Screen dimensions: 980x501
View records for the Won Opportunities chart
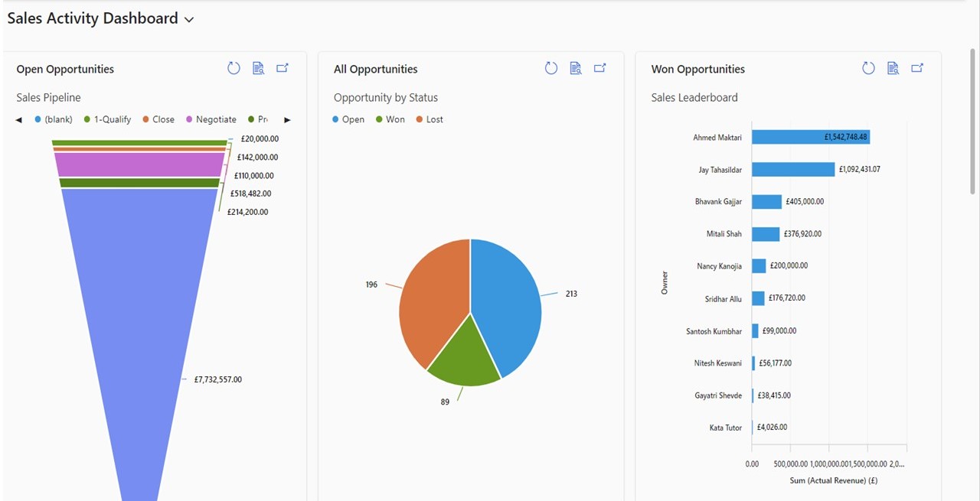[x=893, y=68]
